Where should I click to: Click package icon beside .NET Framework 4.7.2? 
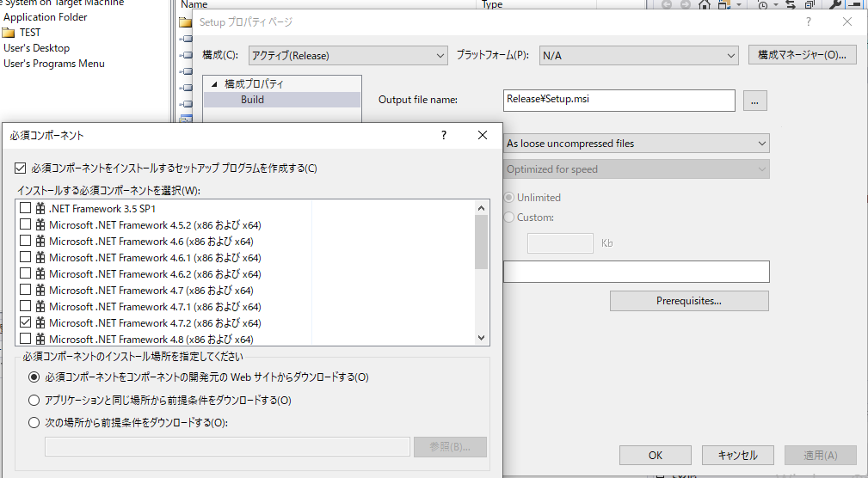click(40, 322)
